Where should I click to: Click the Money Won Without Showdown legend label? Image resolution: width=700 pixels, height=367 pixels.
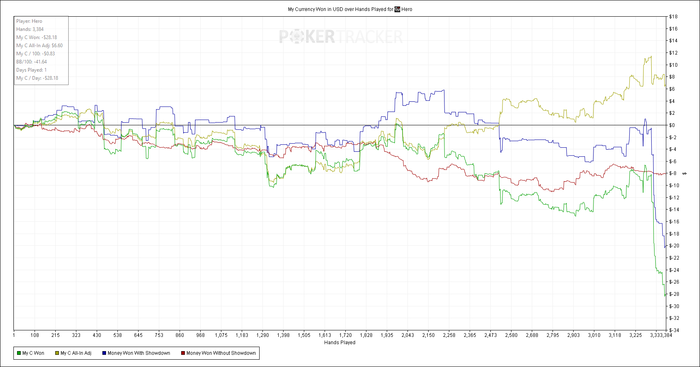(221, 353)
